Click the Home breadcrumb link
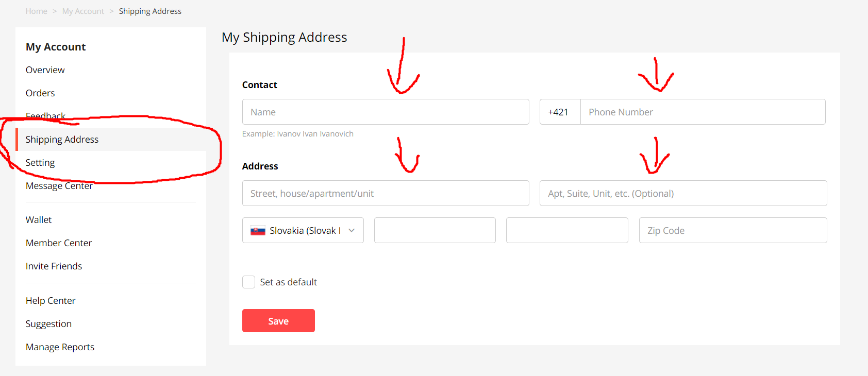The image size is (868, 376). pos(37,11)
